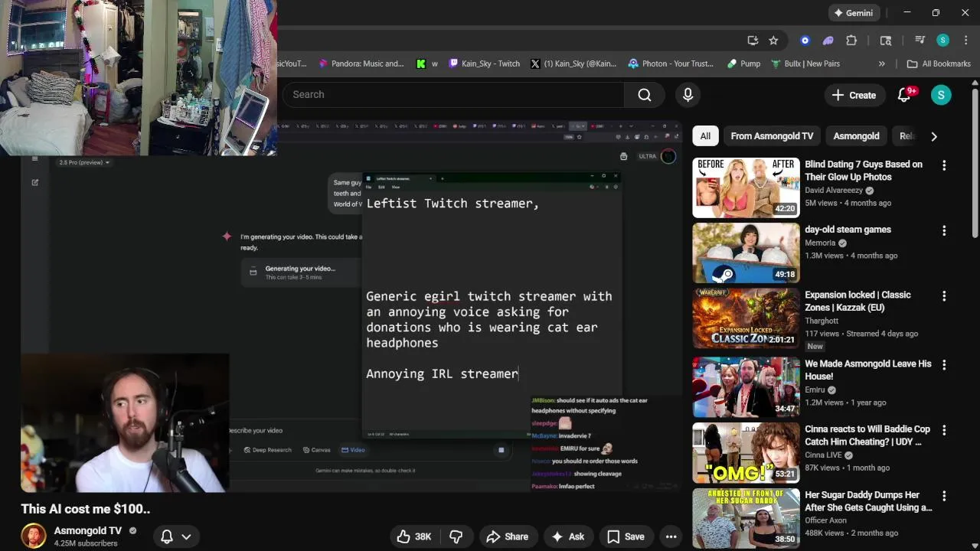Open the green K bookmark
The image size is (980, 551).
427,64
